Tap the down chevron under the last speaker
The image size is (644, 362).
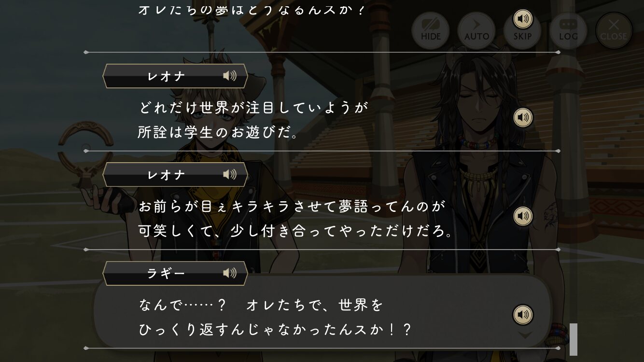[525, 334]
